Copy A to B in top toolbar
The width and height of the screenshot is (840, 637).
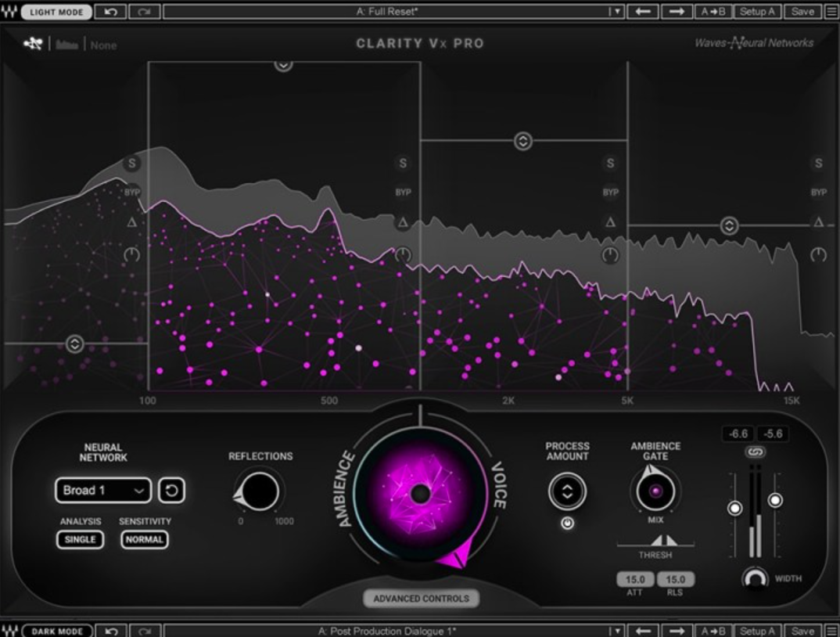713,12
